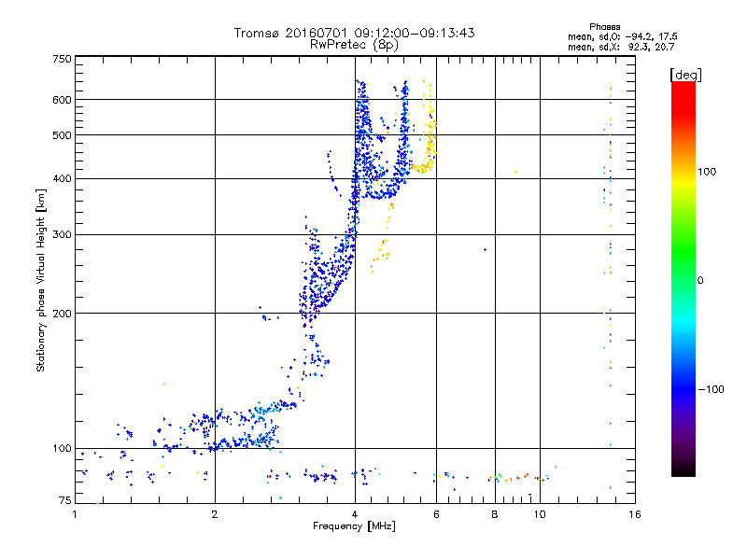This screenshot has height=560, width=747.
Task: Click the plot title 'Tromsø 20160701 09:12:00-09:13:43'
Action: [x=354, y=33]
